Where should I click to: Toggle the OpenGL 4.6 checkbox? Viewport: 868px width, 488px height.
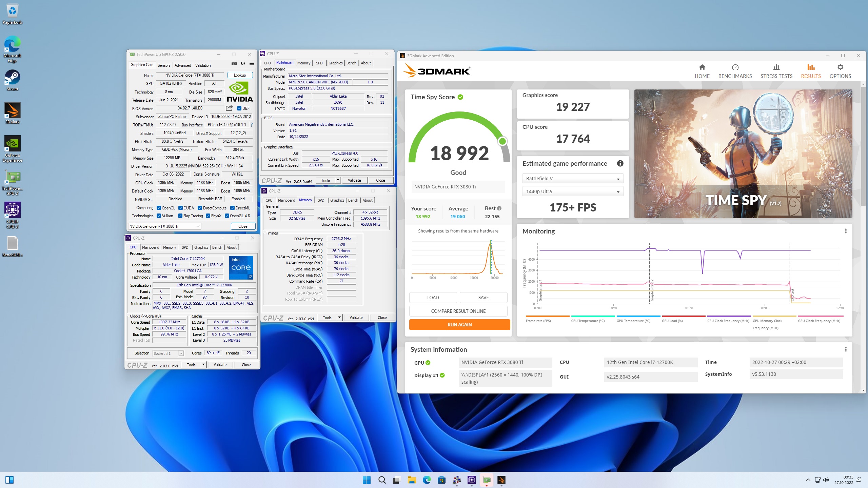tap(227, 216)
